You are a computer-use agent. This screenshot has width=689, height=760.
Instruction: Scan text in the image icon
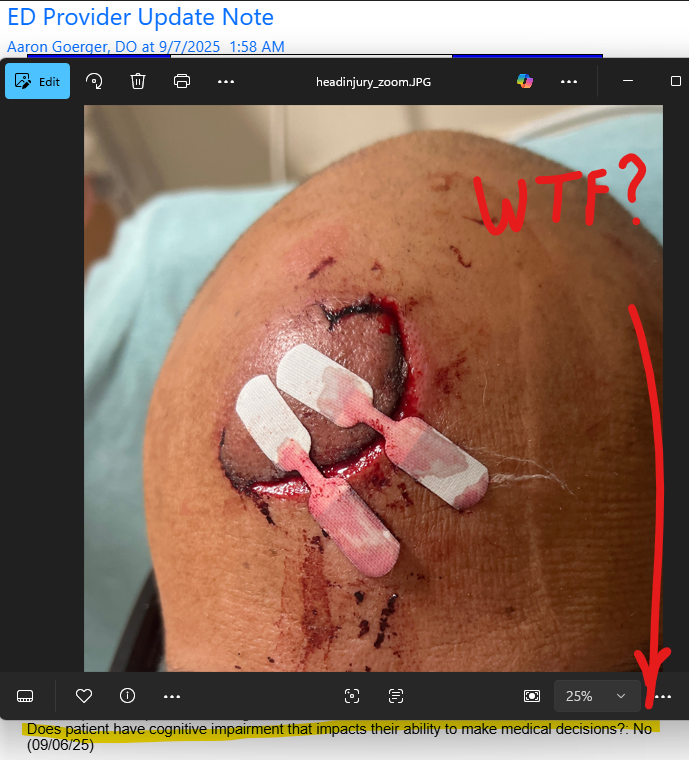pos(395,696)
